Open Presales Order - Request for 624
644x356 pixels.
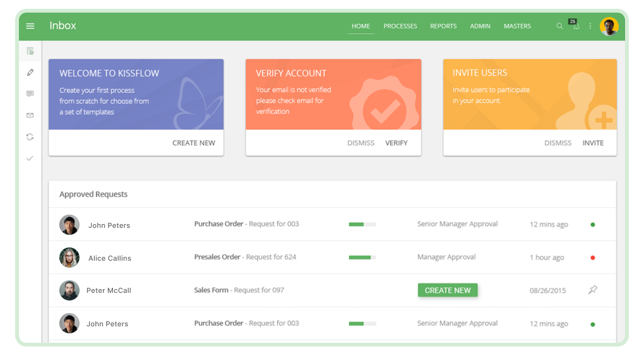245,257
